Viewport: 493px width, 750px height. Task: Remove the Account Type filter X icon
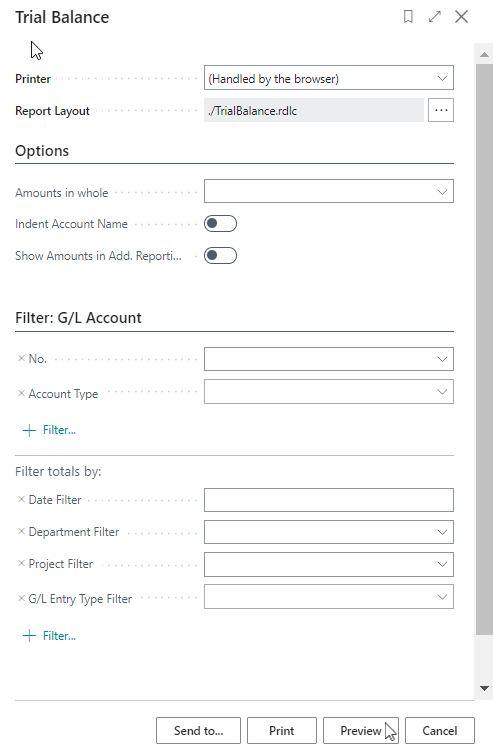(21, 393)
